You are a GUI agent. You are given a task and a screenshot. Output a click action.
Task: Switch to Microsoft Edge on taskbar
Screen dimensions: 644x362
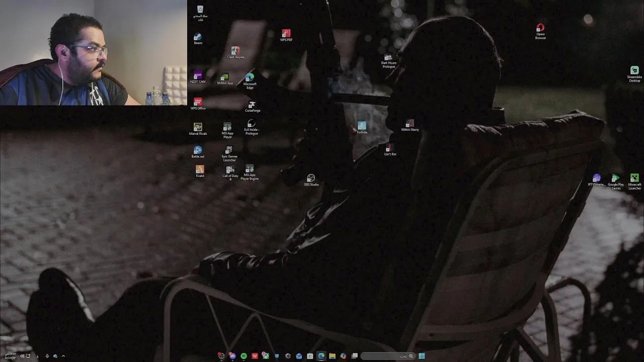click(x=321, y=356)
